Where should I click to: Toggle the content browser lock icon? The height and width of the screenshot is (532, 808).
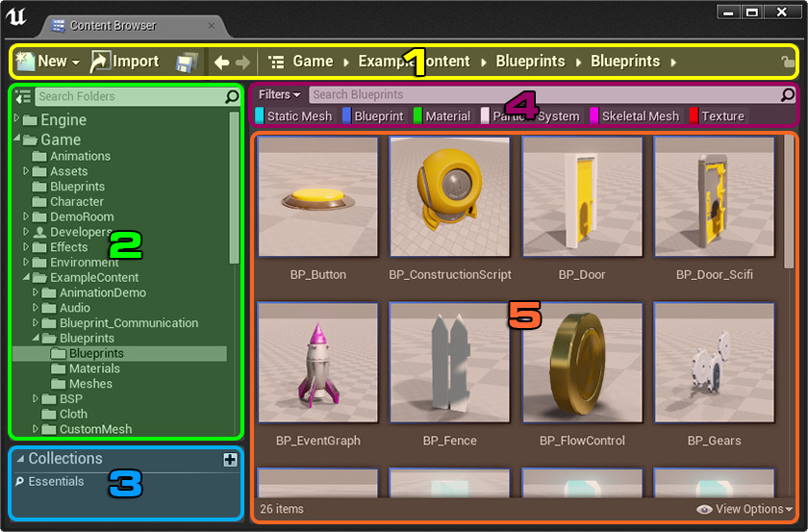[787, 62]
